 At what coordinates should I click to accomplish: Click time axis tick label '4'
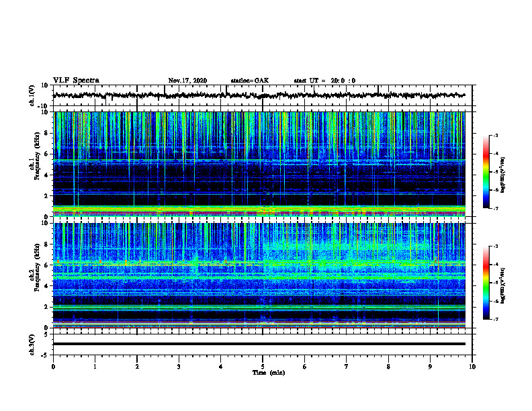click(x=220, y=367)
